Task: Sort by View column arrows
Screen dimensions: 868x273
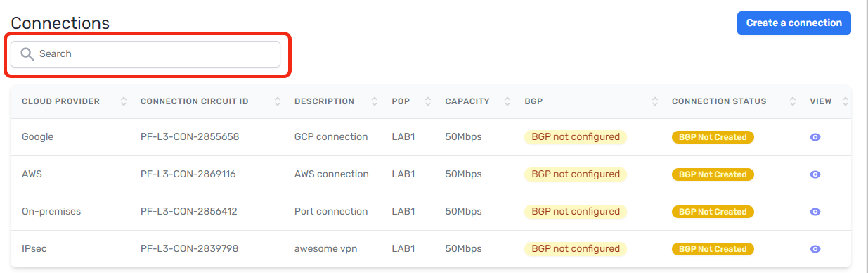Action: tap(845, 101)
